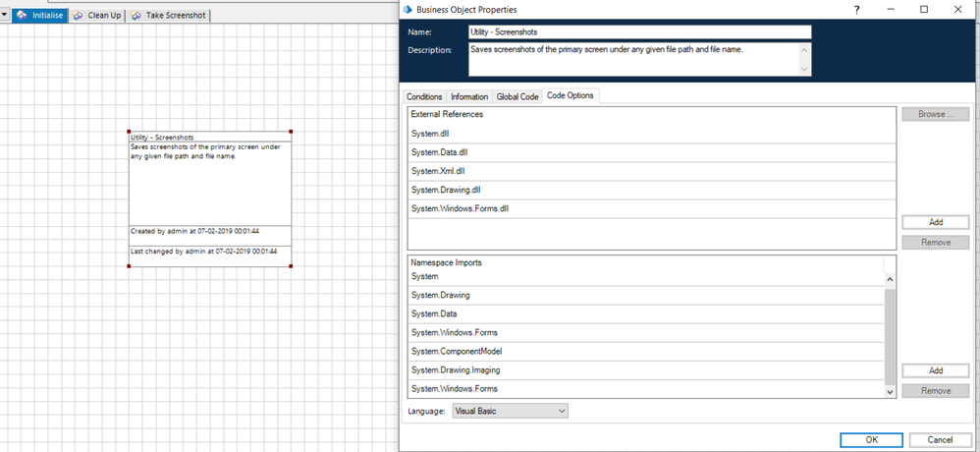Open the page tabs list dropdown arrow
The image size is (980, 452).
[x=5, y=16]
